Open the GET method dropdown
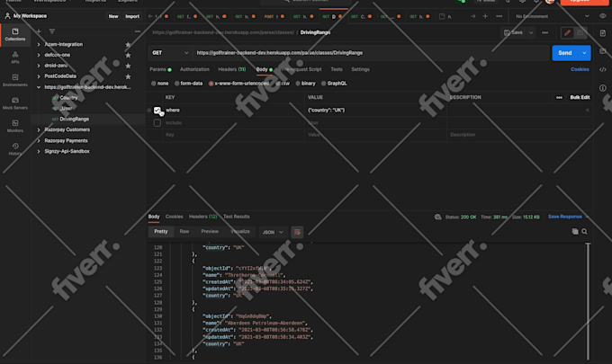 coord(170,53)
